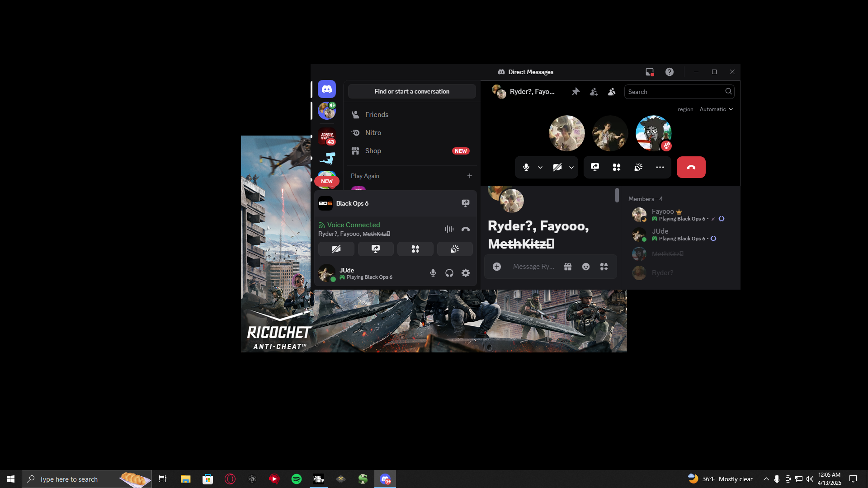Open File Explorer from taskbar
Screen dimensions: 868x488
[185, 479]
